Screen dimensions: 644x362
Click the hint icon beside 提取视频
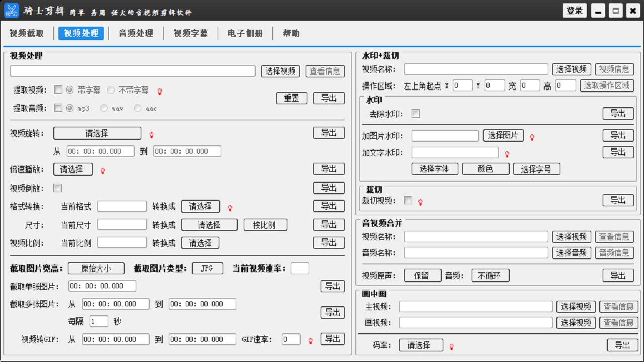[x=160, y=91]
